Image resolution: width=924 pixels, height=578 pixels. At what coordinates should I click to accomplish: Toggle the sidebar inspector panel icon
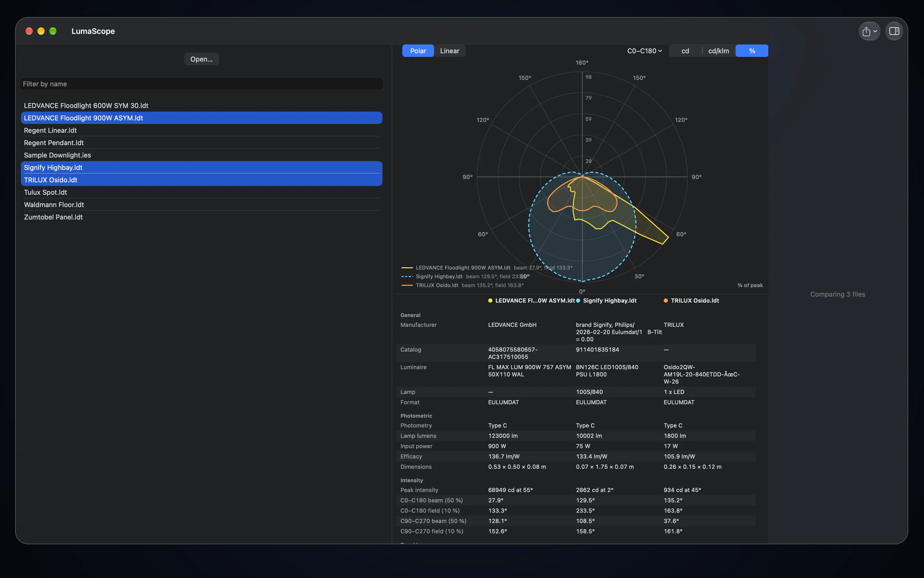point(894,31)
